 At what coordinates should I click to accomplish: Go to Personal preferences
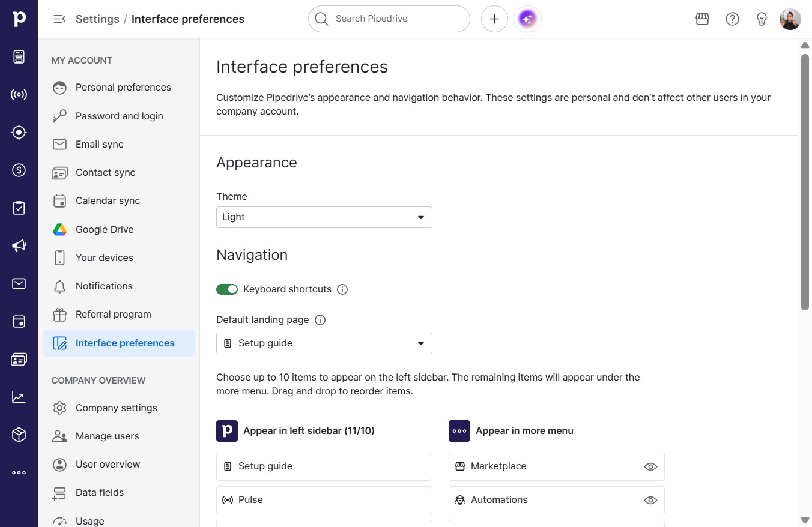click(x=119, y=88)
